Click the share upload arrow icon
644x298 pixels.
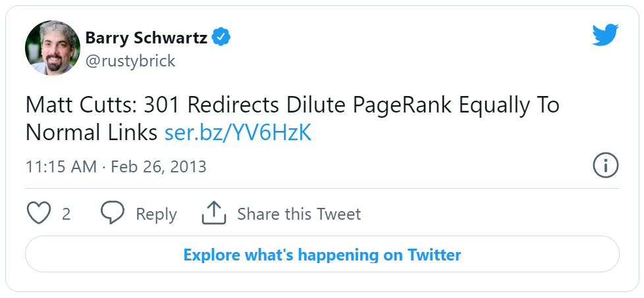coord(213,212)
